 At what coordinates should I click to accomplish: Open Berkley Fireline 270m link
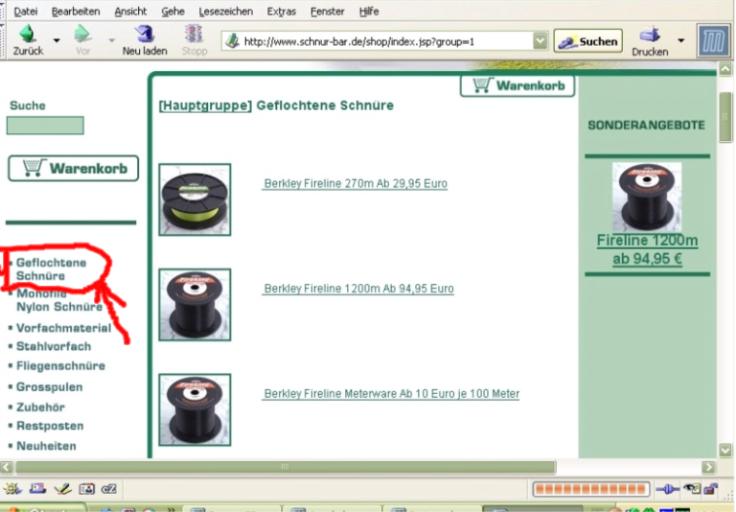[x=355, y=183]
